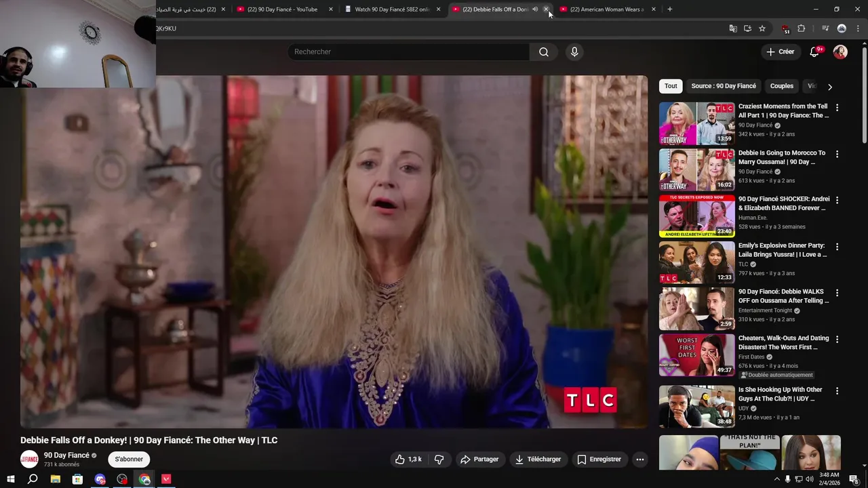Open options for Is She Hooking Up video

click(x=837, y=391)
